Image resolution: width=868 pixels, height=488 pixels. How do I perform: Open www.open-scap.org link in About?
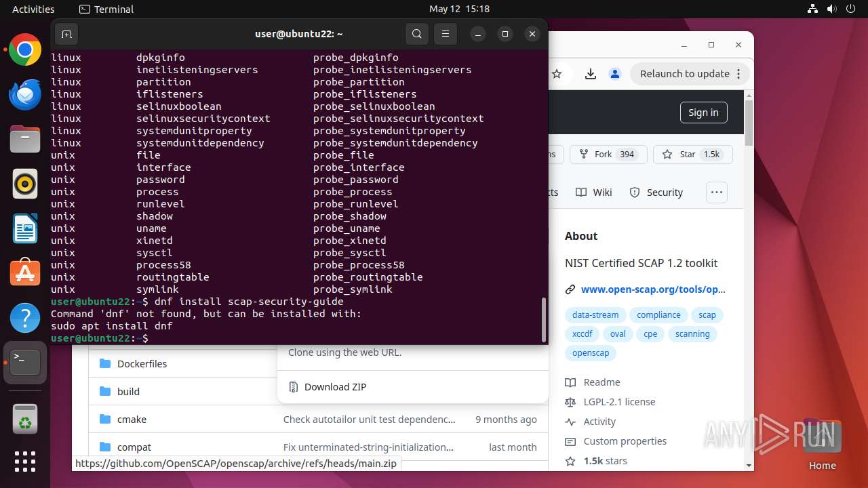tap(653, 289)
